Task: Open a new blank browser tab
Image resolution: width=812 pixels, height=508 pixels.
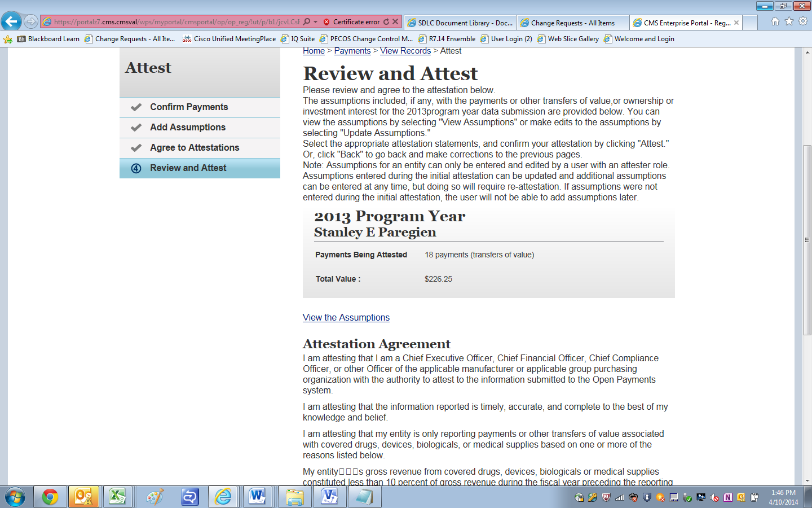Action: coord(749,23)
